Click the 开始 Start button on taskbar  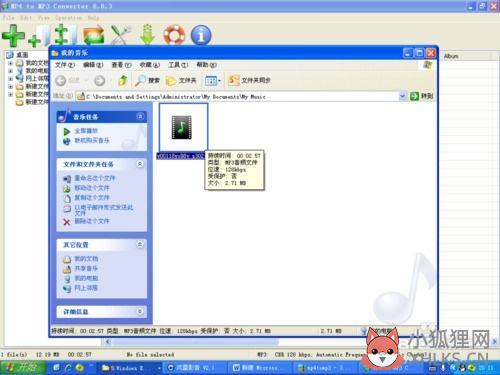pos(22,367)
